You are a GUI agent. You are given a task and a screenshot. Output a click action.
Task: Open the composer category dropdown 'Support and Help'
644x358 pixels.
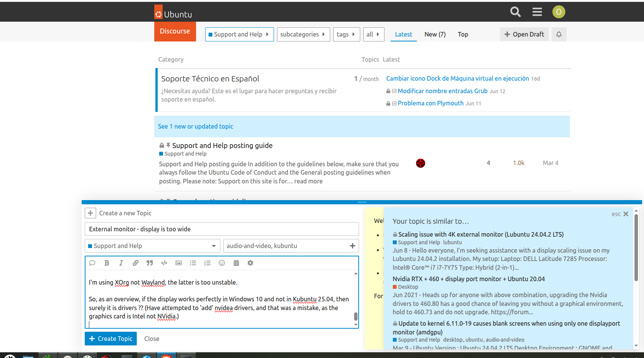coord(152,246)
